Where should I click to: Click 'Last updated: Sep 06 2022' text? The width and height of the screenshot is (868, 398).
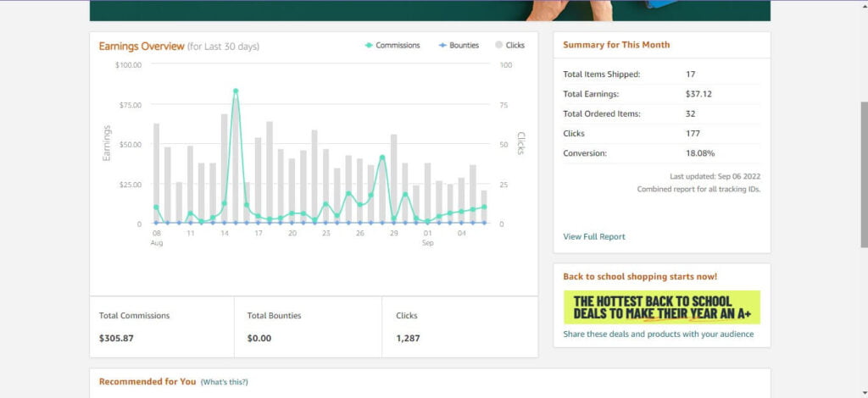(715, 176)
